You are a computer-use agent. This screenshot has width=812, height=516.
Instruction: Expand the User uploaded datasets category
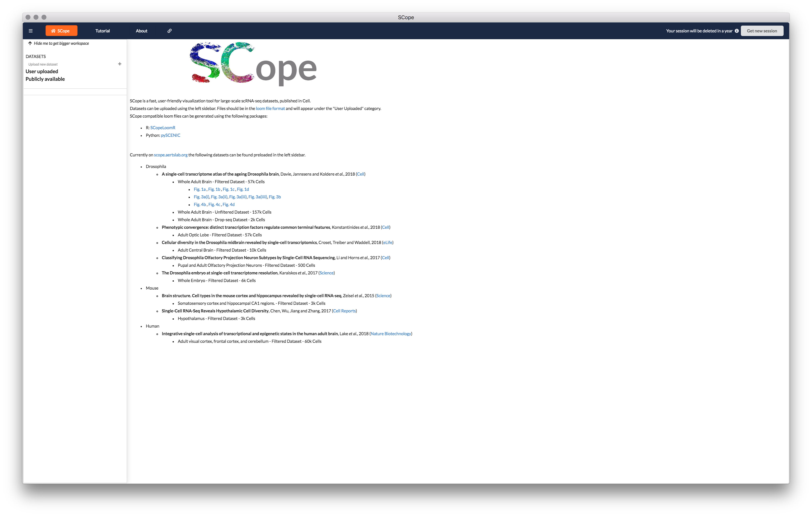(42, 71)
